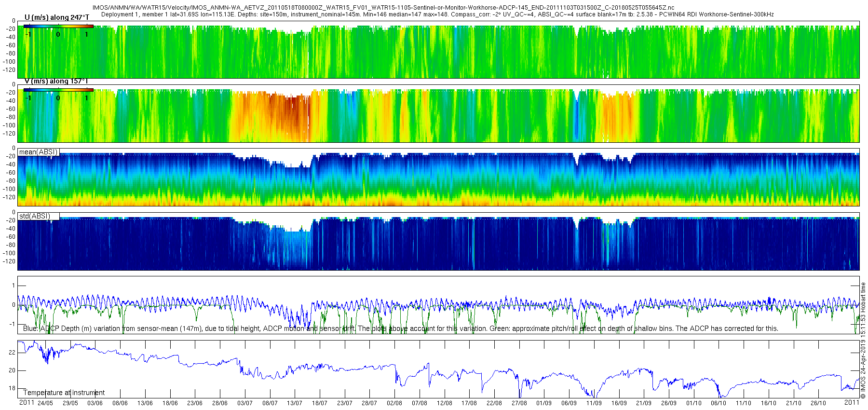The width and height of the screenshot is (868, 410).
Task: Select the 'V (m/s) along 157°T' panel title
Action: click(56, 81)
